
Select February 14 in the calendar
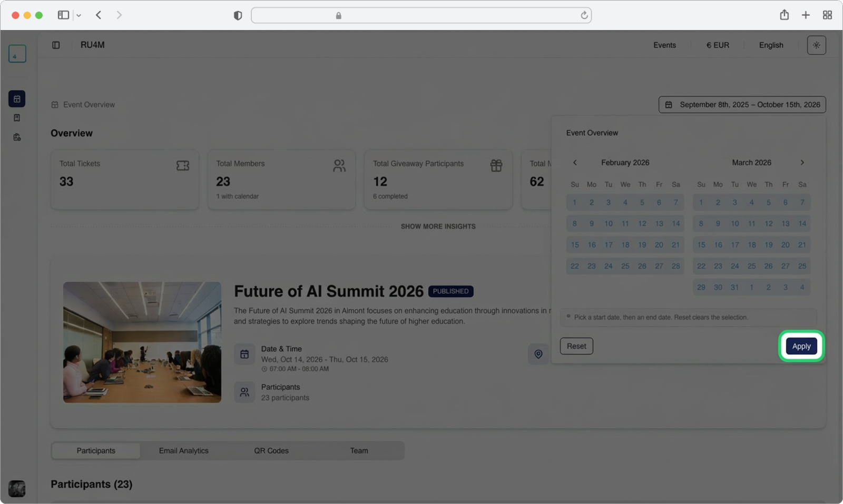[x=675, y=224]
